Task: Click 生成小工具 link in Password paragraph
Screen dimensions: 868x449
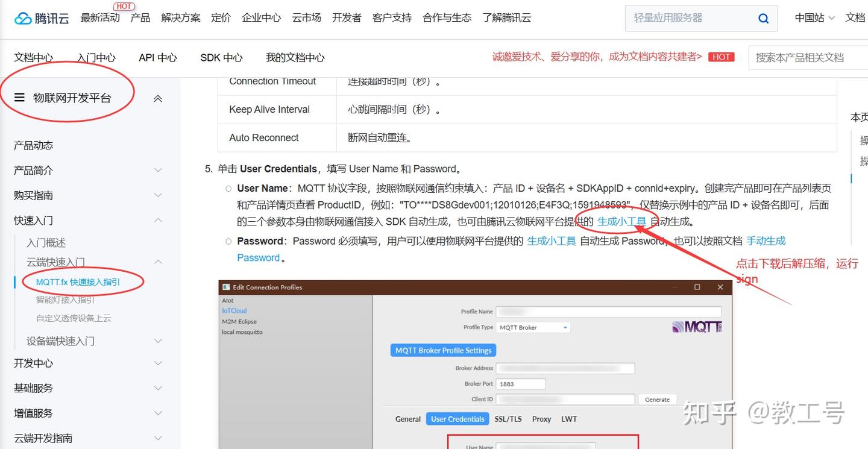Action: tap(552, 241)
